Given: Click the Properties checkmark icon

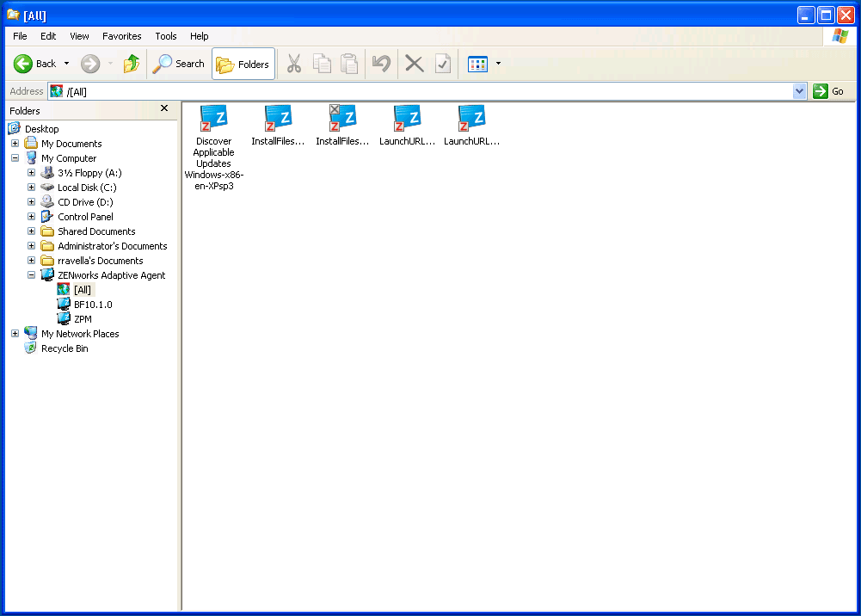Looking at the screenshot, I should click(x=443, y=64).
